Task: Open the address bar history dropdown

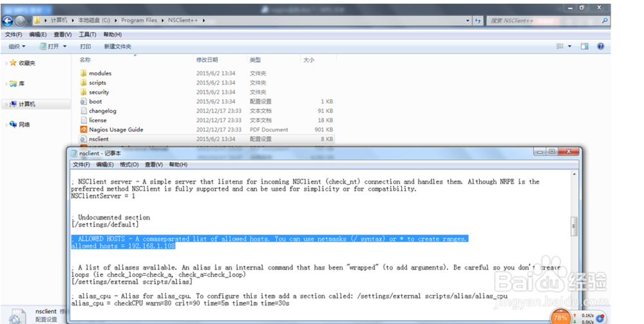Action: pyautogui.click(x=468, y=21)
